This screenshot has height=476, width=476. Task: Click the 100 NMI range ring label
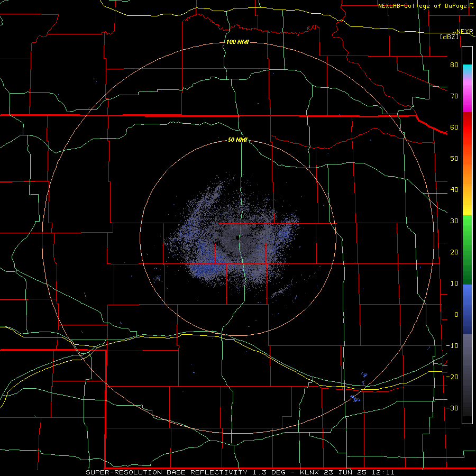[237, 42]
